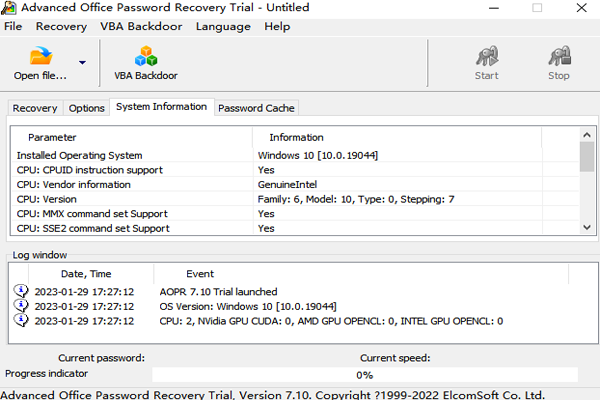Click scroll up arrow in system info list
The height and width of the screenshot is (400, 600).
tap(587, 135)
